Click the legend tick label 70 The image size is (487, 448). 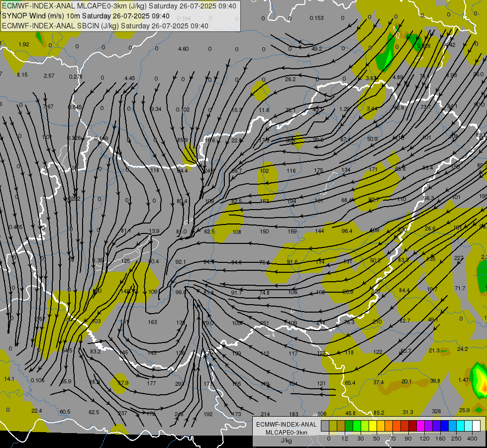click(x=392, y=439)
